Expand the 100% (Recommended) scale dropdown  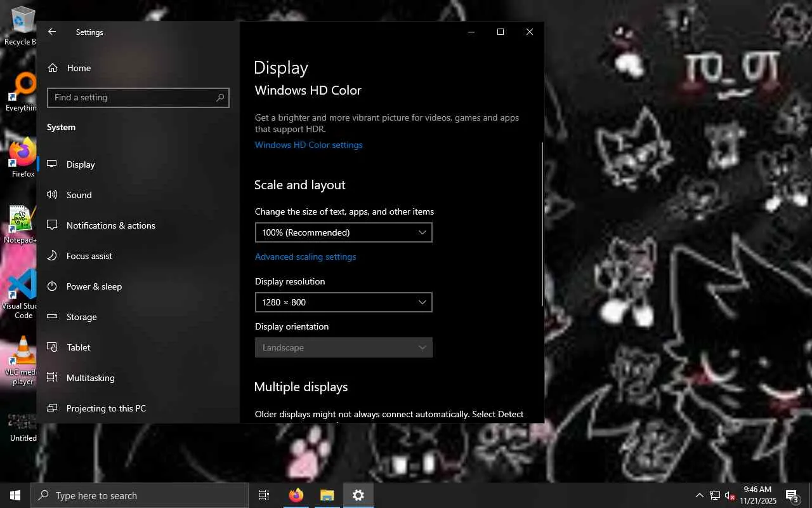tap(343, 232)
